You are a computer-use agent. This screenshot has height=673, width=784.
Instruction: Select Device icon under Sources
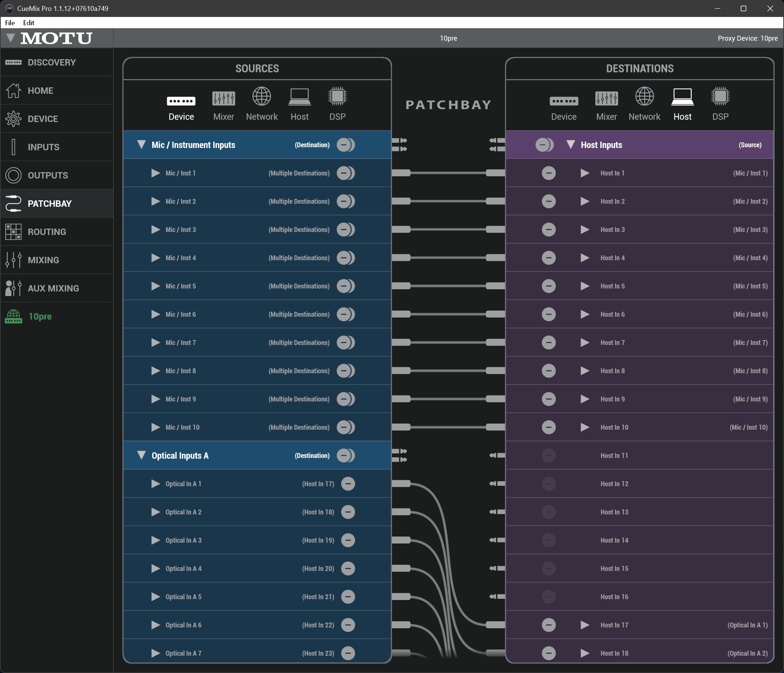point(181,101)
